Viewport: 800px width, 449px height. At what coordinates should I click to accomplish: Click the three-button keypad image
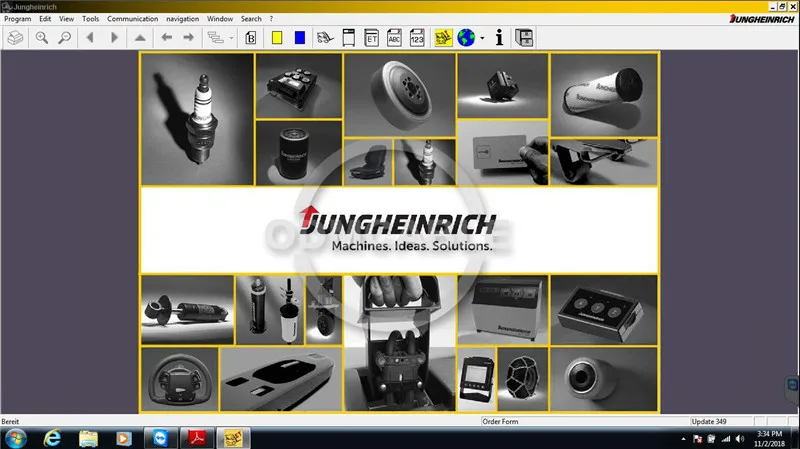point(604,310)
